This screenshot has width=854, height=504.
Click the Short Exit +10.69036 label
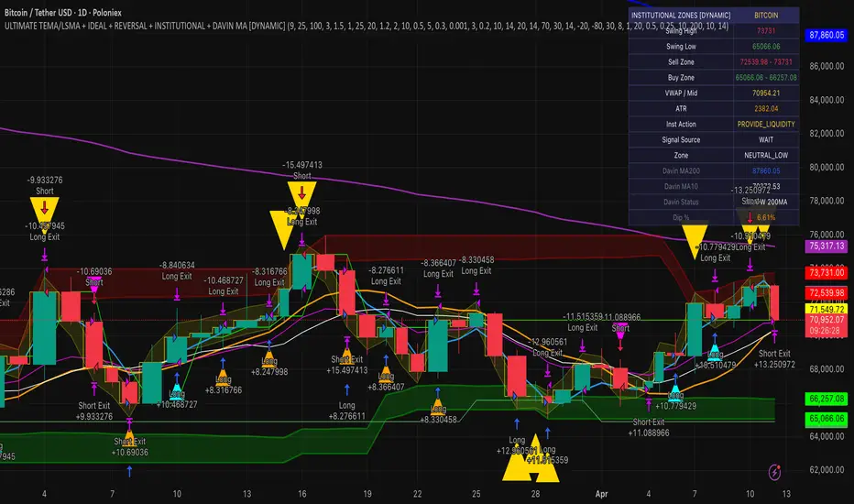[x=130, y=447]
